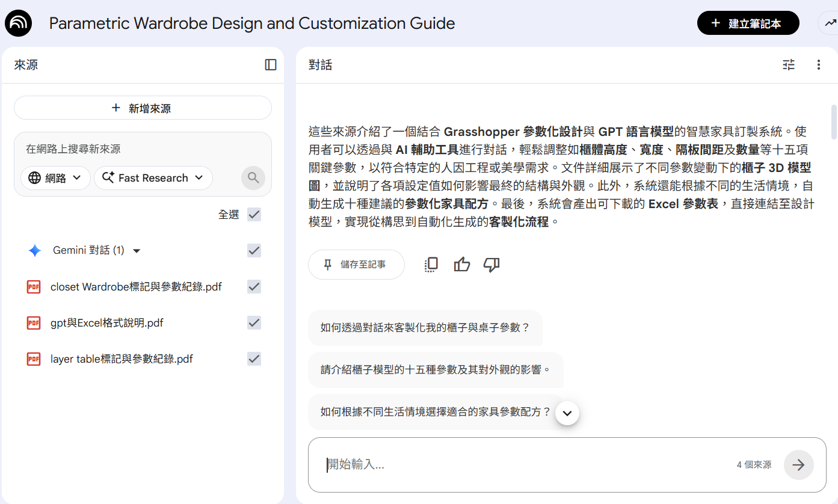The width and height of the screenshot is (838, 504).
Task: Click the 來源 panel heading
Action: [x=26, y=65]
